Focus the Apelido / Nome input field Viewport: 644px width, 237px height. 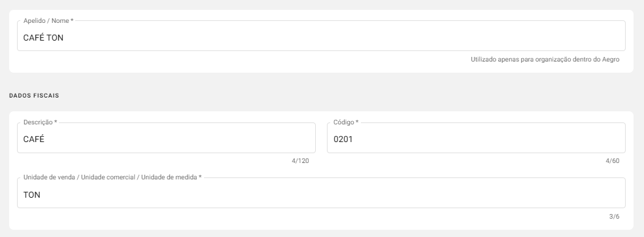(321, 36)
